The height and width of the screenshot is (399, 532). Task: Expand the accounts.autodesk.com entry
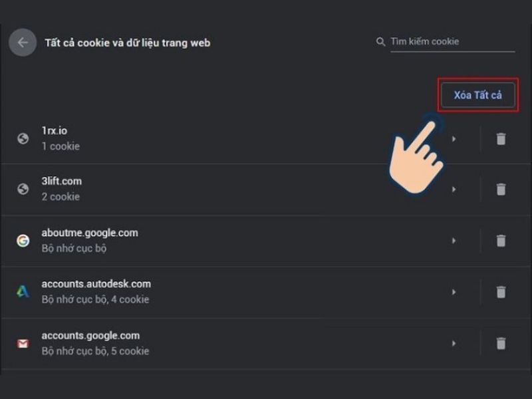point(455,291)
